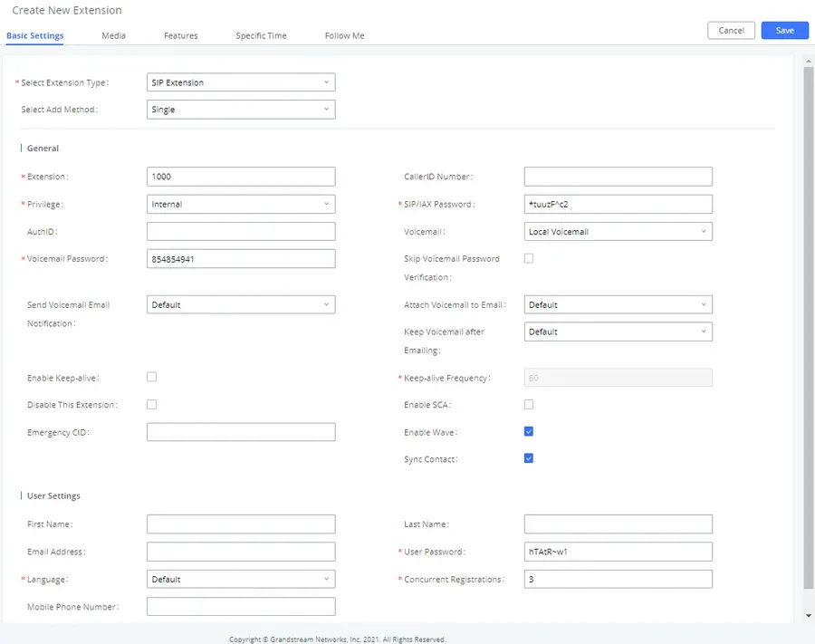
Task: Save the new extension
Action: [x=784, y=30]
